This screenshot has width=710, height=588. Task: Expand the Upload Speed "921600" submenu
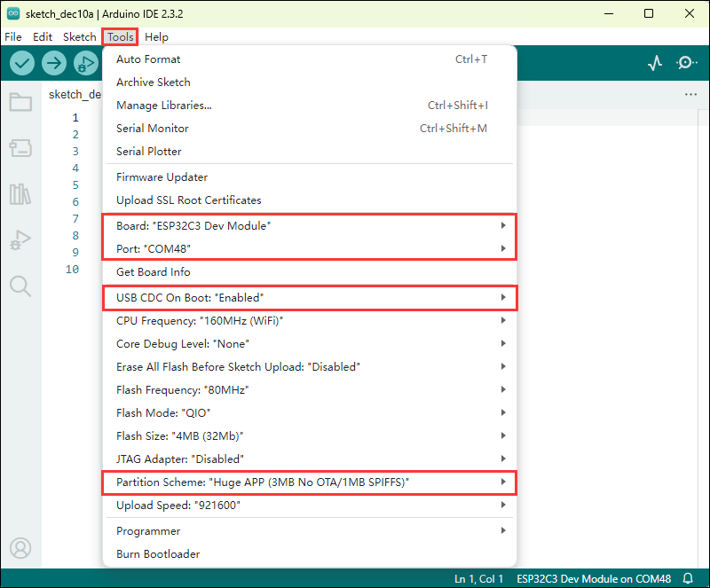[309, 505]
